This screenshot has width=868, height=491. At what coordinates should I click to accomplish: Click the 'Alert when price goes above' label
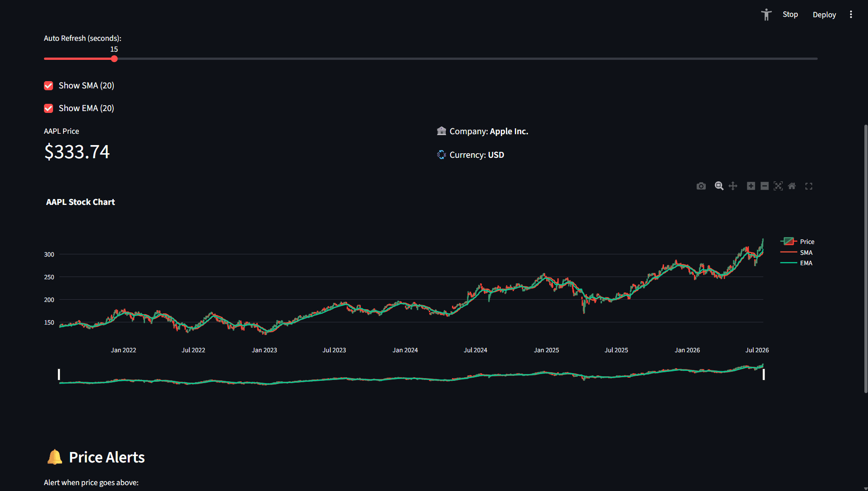[x=91, y=482]
